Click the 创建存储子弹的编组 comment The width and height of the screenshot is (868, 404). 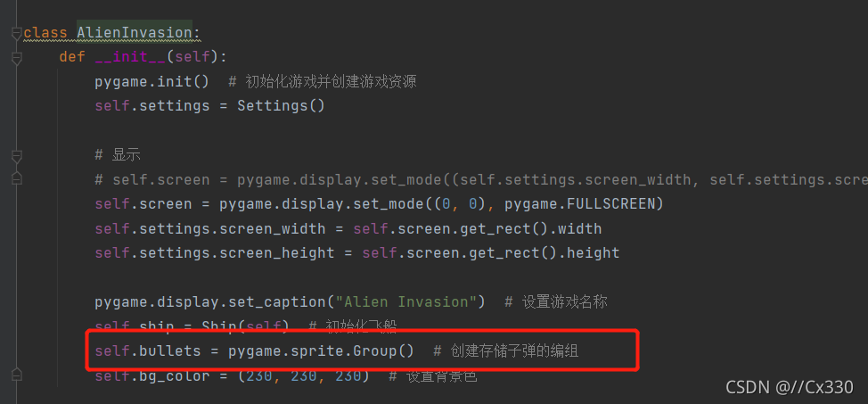coord(514,350)
